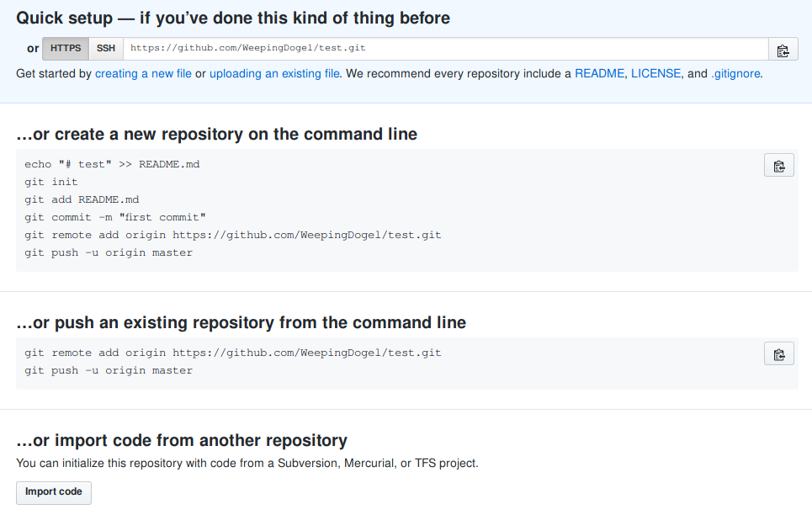Open the 'creating a new file' link
Viewport: 812px width, 520px height.
[x=143, y=74]
